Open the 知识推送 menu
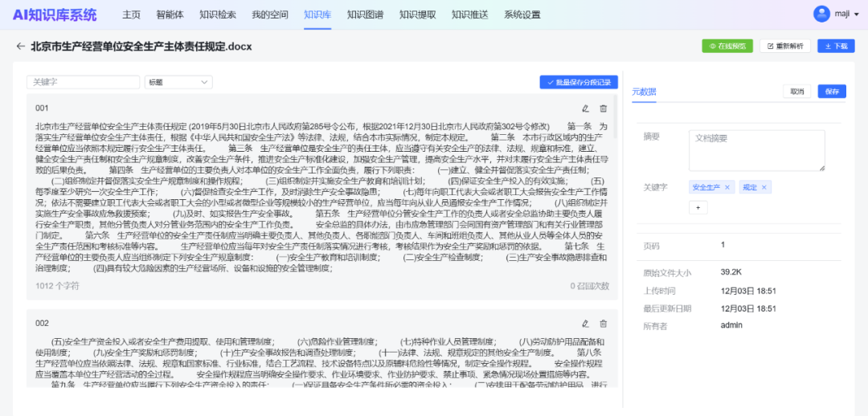The height and width of the screenshot is (416, 868). (x=469, y=15)
